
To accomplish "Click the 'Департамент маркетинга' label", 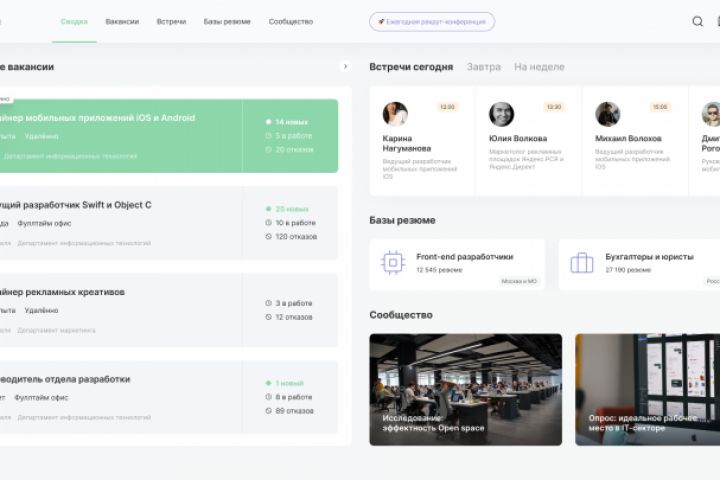I will click(56, 330).
